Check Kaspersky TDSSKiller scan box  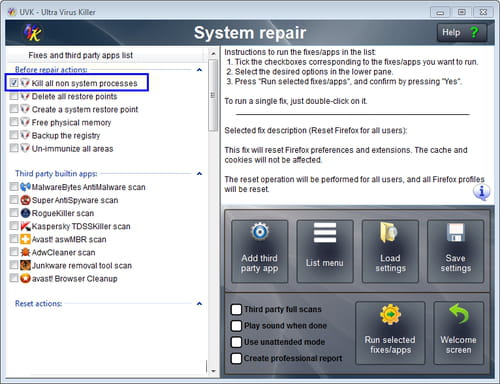pos(14,226)
